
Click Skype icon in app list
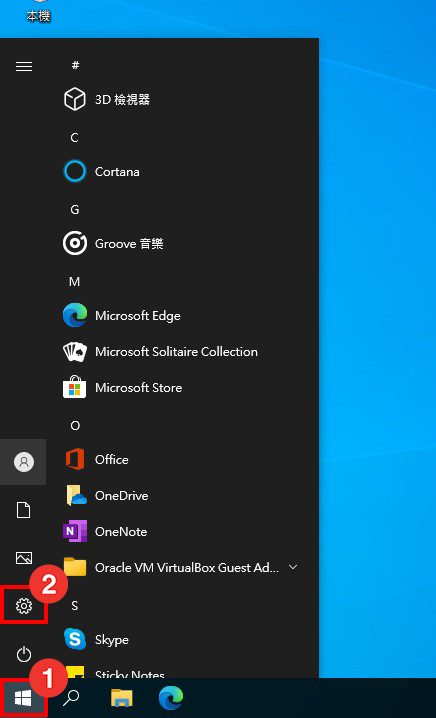coord(75,639)
